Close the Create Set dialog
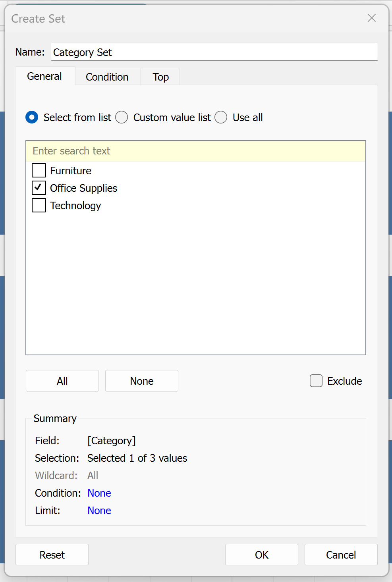The image size is (392, 582). point(372,18)
